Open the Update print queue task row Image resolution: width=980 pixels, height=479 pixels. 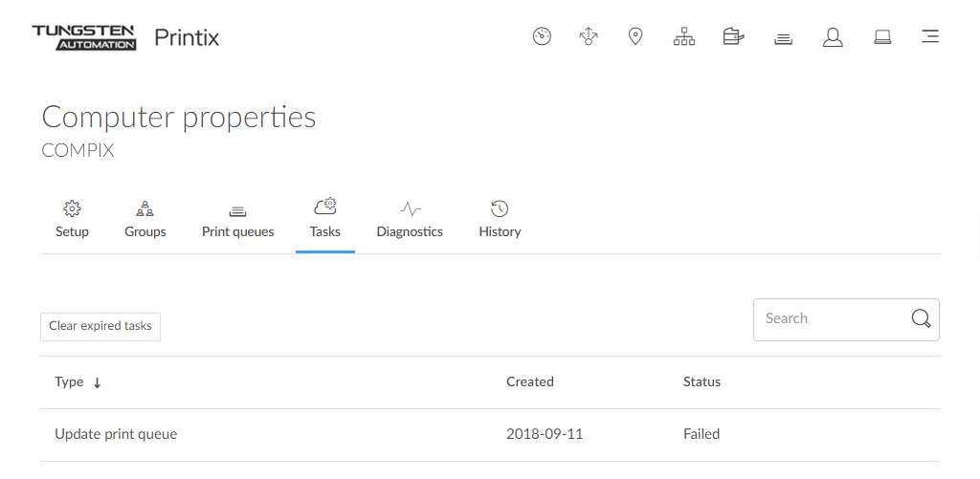tap(116, 434)
